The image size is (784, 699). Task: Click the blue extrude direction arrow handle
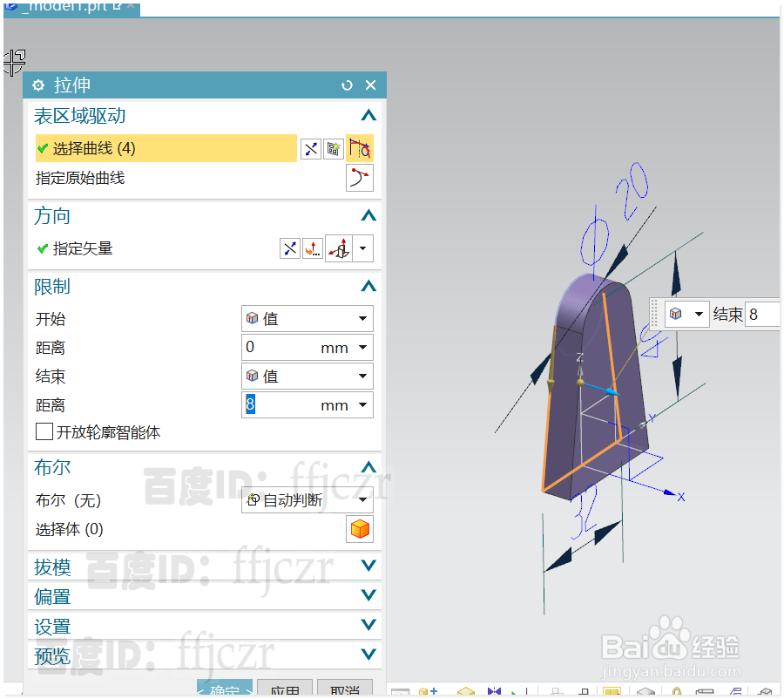click(611, 391)
